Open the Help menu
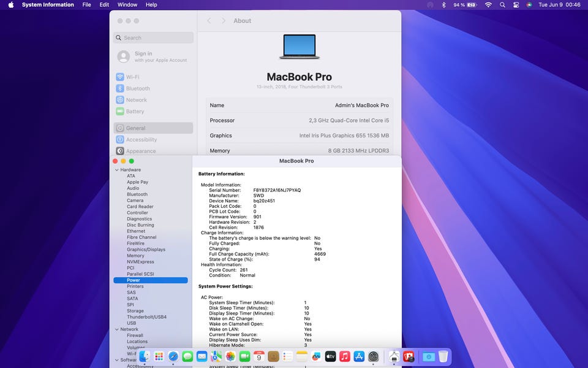 [151, 5]
